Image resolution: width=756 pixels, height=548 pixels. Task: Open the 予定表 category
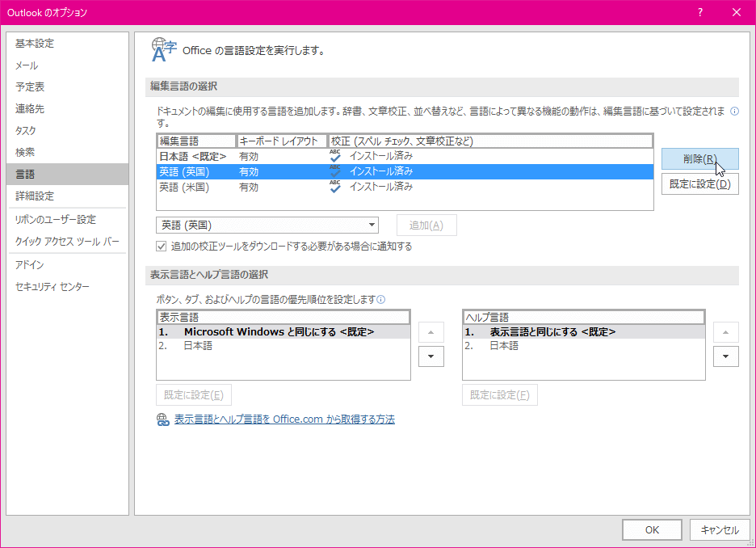68,86
